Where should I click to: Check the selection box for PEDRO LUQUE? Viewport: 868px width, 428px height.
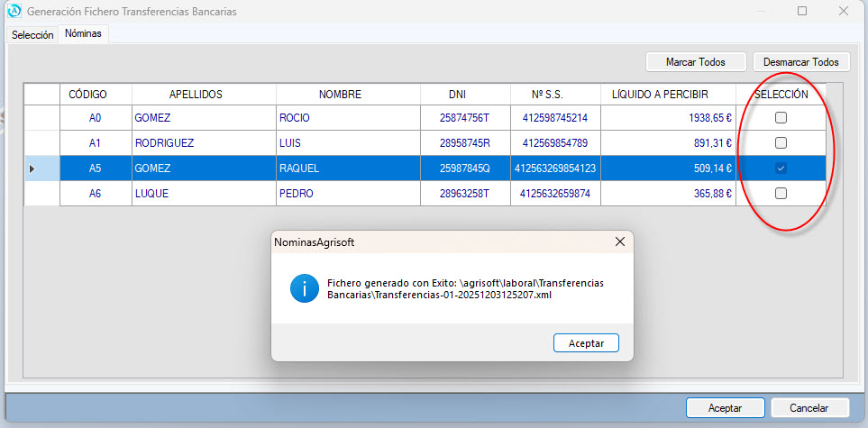pos(781,194)
